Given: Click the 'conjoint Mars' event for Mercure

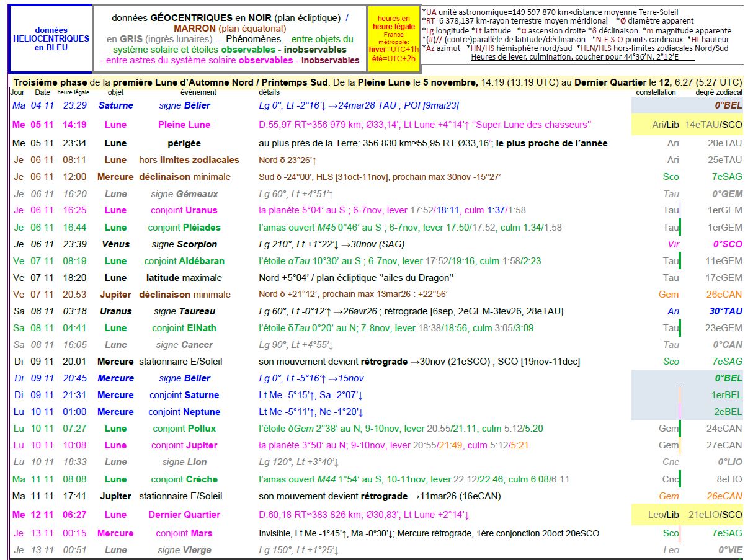Looking at the screenshot, I should [x=184, y=533].
